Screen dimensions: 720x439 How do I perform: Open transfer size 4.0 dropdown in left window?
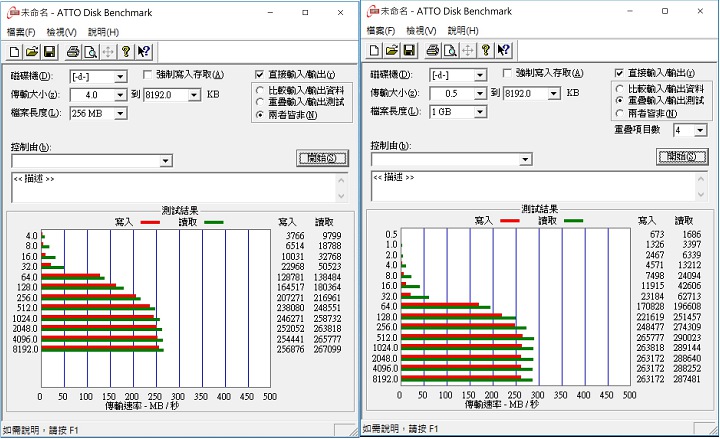pyautogui.click(x=120, y=95)
